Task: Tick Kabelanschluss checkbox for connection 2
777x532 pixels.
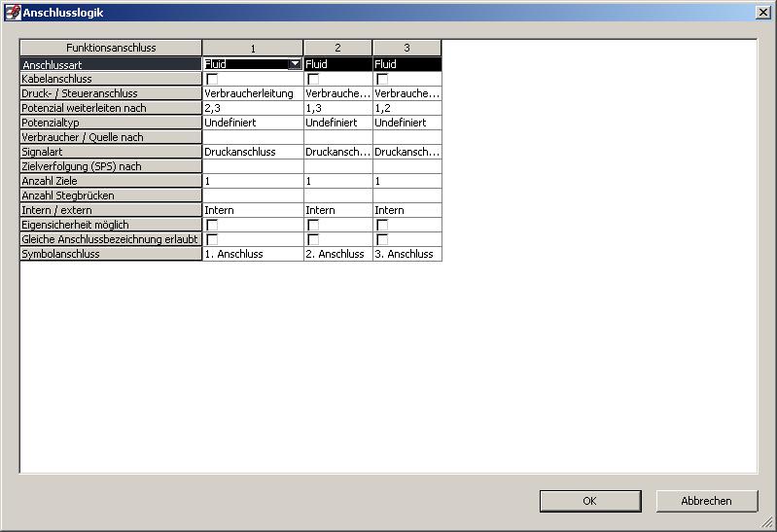Action: [313, 79]
